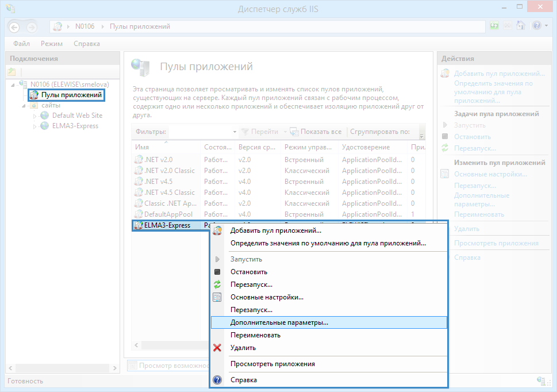Viewport: 557px width, 392px height.
Task: Click the Back navigation arrow button
Action: pyautogui.click(x=14, y=27)
